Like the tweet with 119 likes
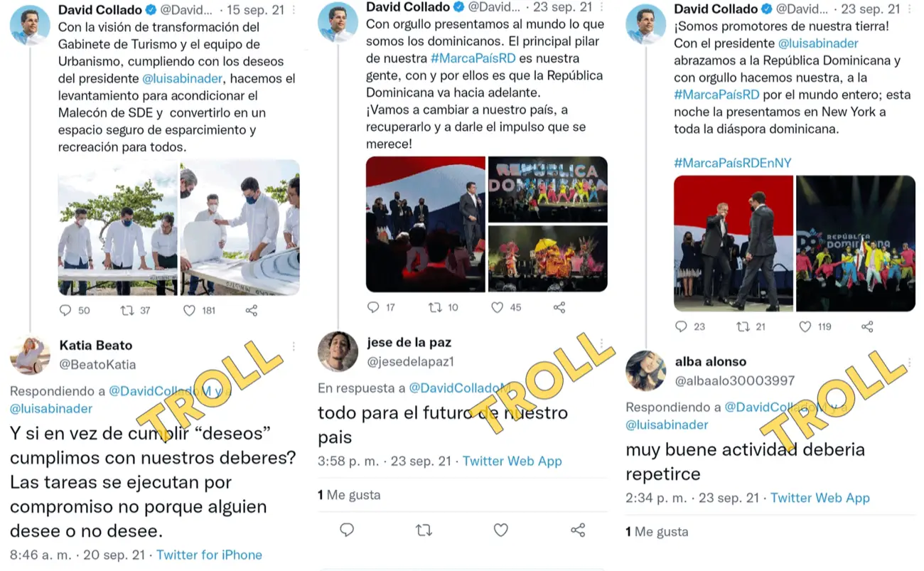 (x=805, y=326)
